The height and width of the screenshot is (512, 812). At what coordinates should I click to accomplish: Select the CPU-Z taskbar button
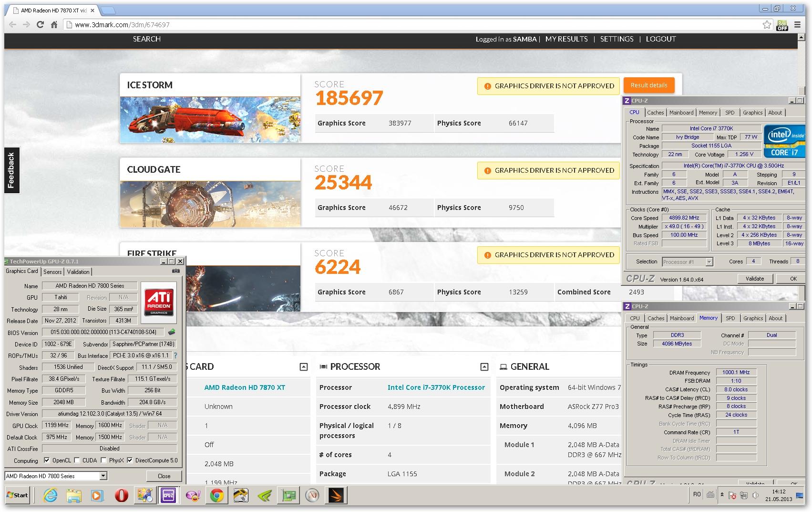[168, 496]
